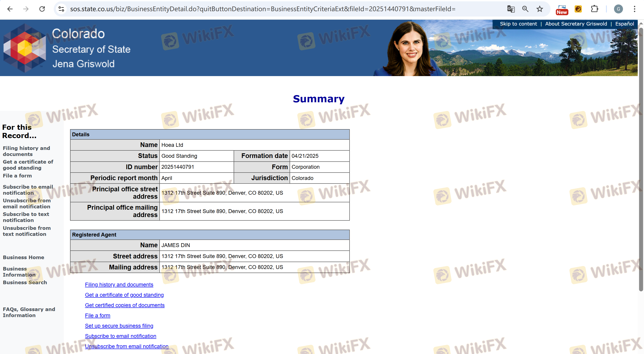Open the Chrome three-dot menu
The width and height of the screenshot is (644, 354).
pos(634,9)
